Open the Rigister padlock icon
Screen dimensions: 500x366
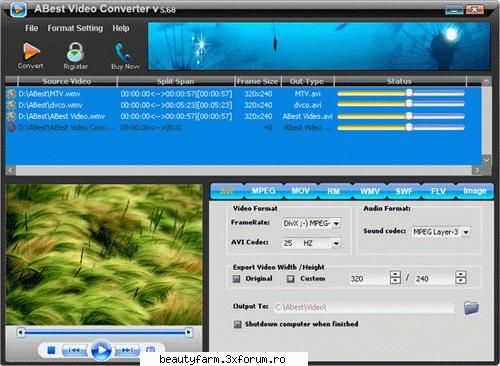pyautogui.click(x=75, y=52)
